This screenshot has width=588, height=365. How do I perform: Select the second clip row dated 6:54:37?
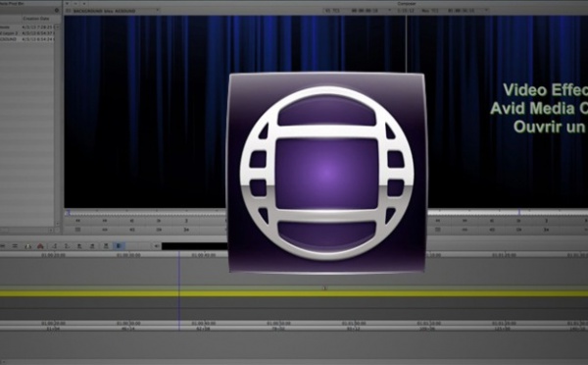27,33
